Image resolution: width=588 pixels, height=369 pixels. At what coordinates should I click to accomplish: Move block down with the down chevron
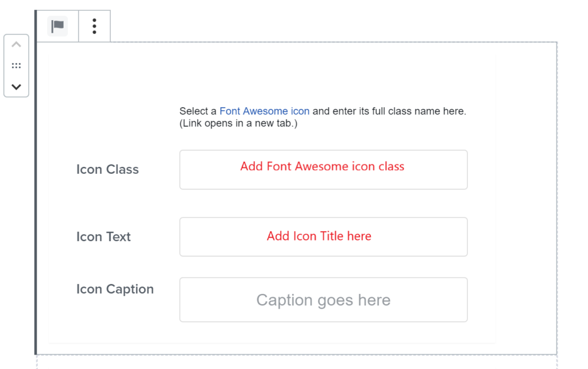pyautogui.click(x=16, y=87)
